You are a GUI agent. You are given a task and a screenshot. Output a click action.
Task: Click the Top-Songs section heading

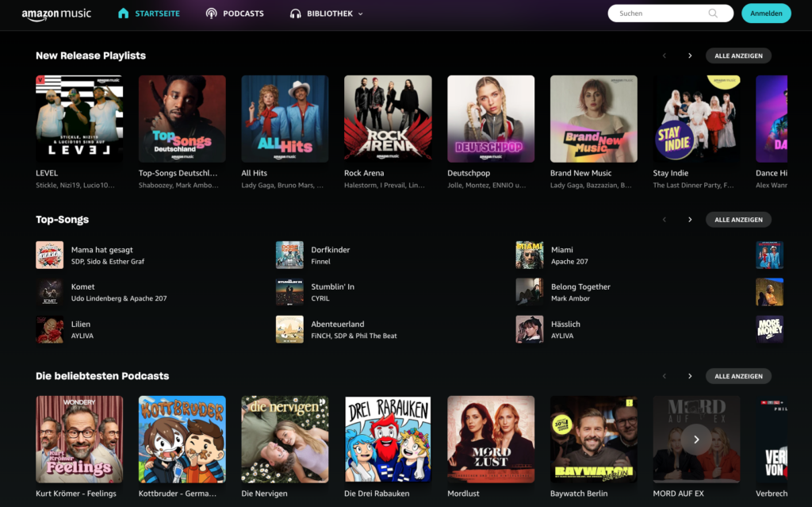tap(62, 220)
